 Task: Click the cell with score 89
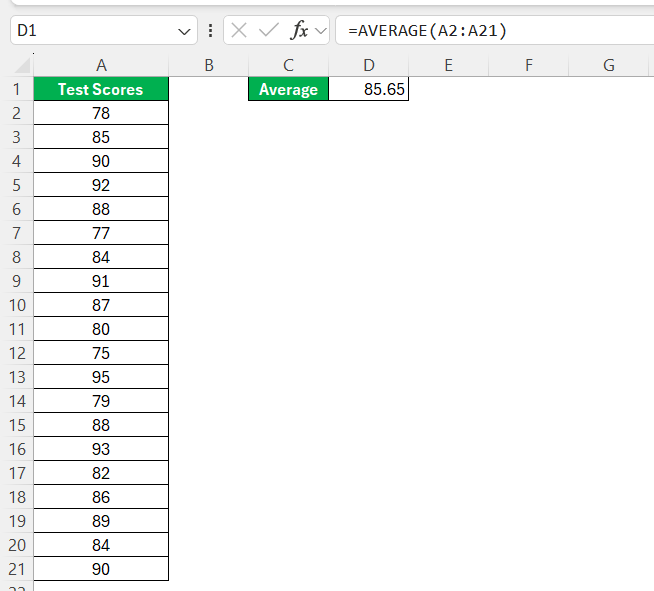pyautogui.click(x=101, y=521)
